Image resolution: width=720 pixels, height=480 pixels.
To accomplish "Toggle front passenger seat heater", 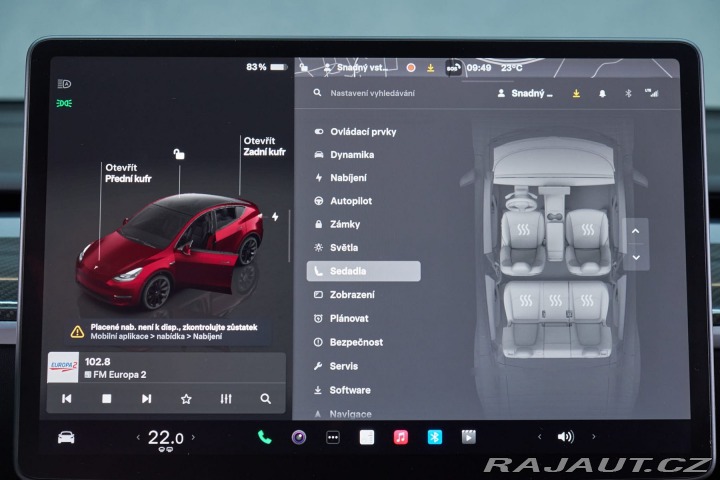I will [x=587, y=229].
